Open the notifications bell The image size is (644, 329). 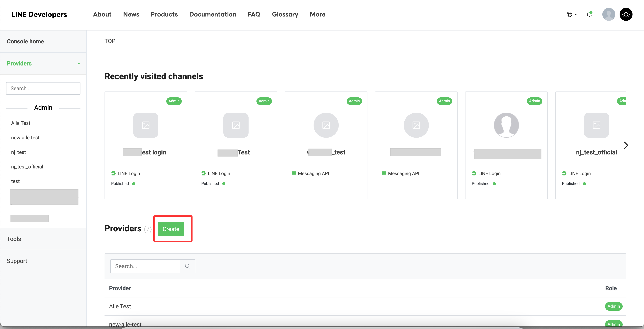click(589, 14)
